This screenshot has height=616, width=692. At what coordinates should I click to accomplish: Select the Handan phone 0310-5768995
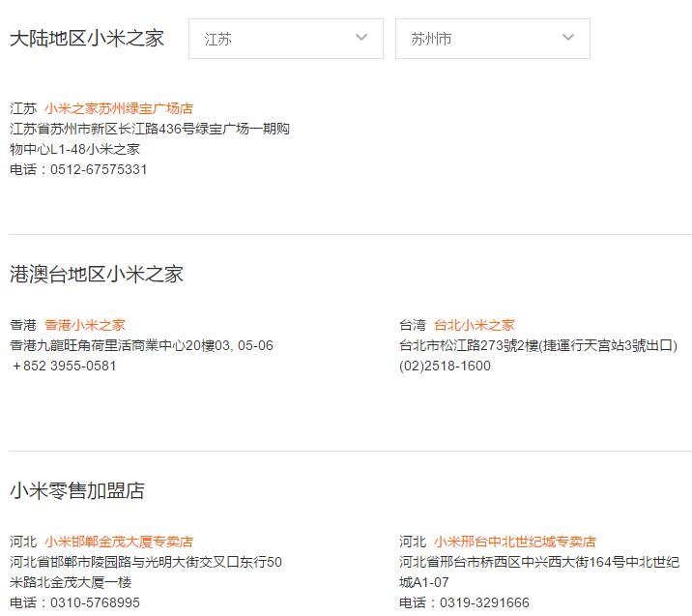tap(95, 602)
